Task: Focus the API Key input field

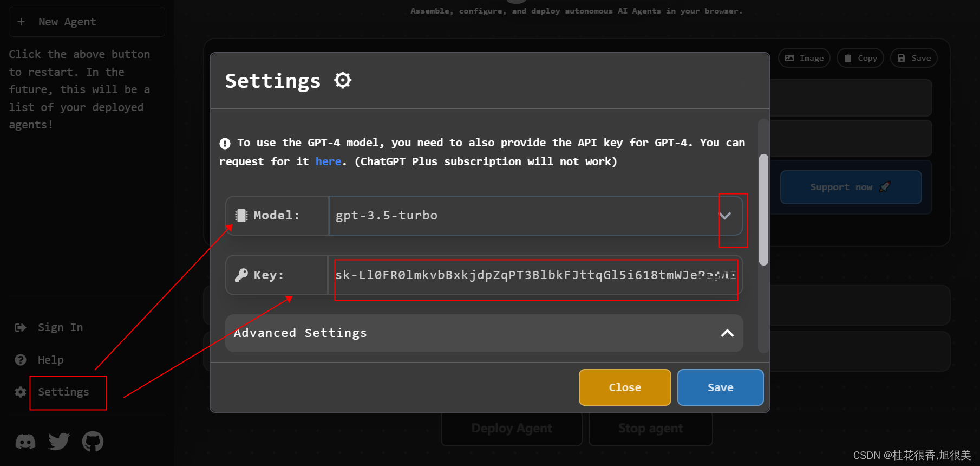Action: (535, 275)
